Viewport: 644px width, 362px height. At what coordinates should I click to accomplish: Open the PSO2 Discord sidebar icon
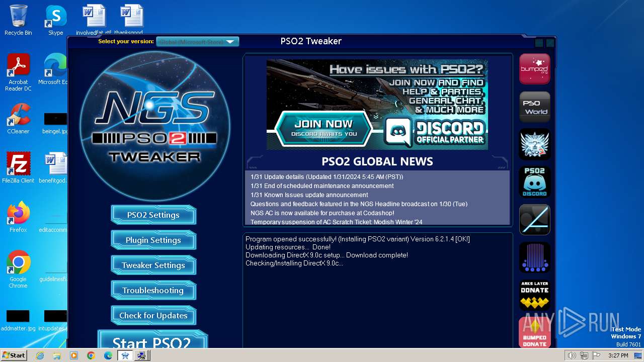tap(534, 182)
